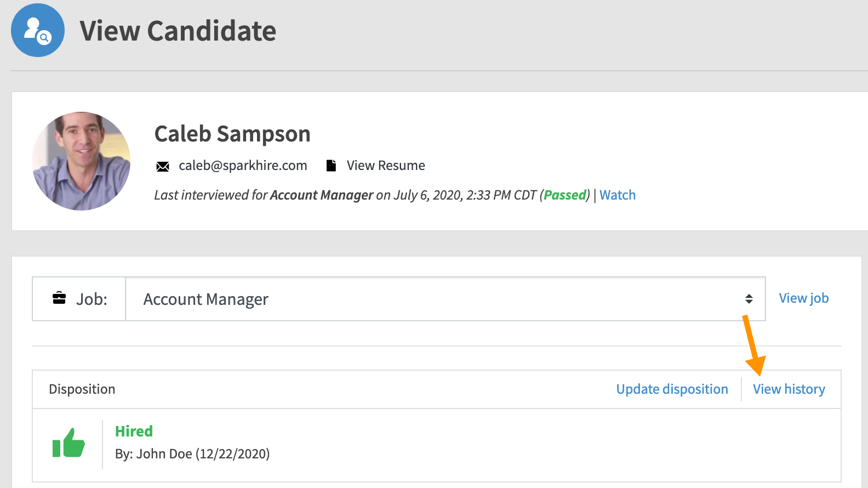Click the email envelope icon
Screen dimensions: 868x488
pyautogui.click(x=163, y=167)
